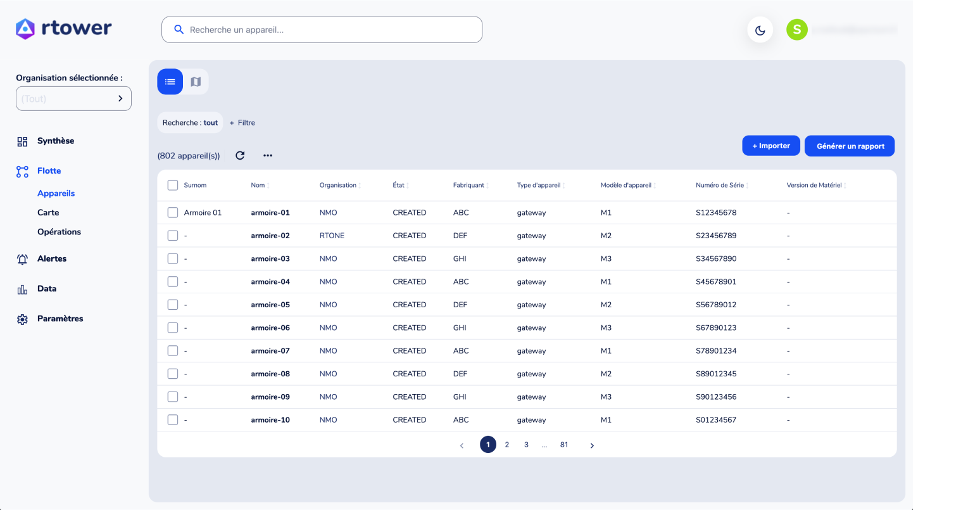Tick the checkbox for armoire-05
Image resolution: width=980 pixels, height=510 pixels.
(x=173, y=305)
